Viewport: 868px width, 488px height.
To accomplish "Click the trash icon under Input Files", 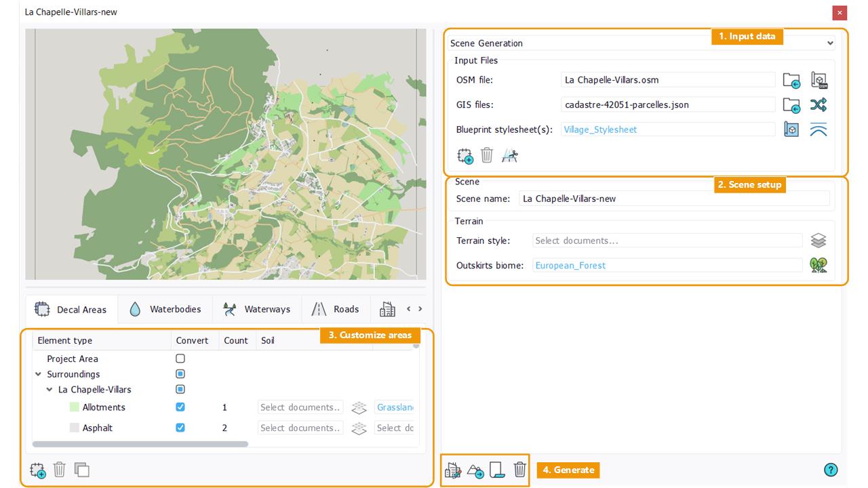I will 487,156.
